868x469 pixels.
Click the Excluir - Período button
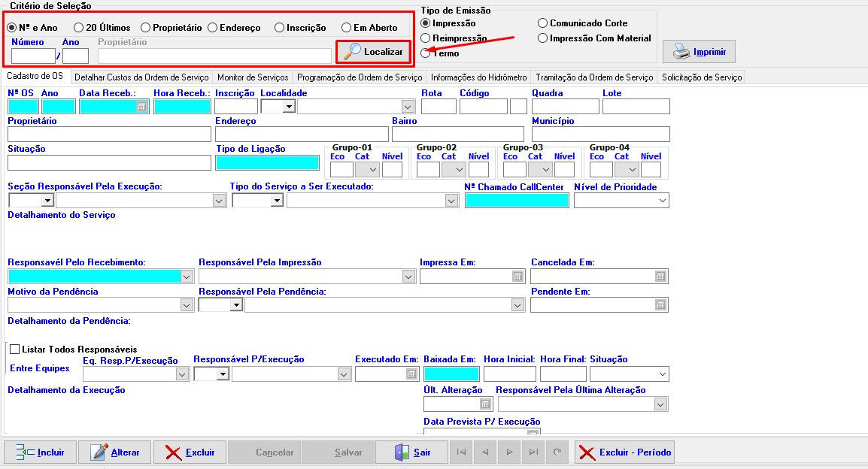click(624, 452)
